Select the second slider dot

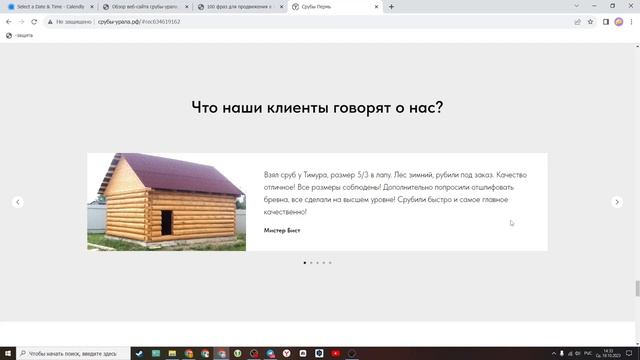click(311, 263)
